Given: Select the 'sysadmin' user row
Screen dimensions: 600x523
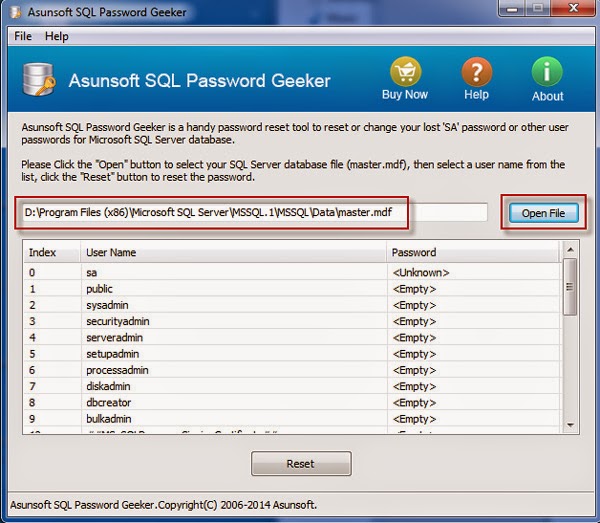Looking at the screenshot, I should click(x=292, y=305).
